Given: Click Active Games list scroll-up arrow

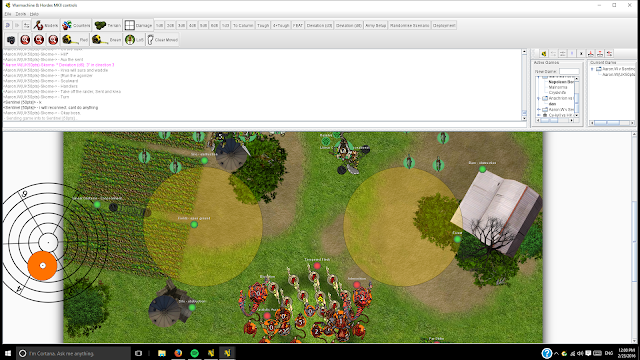Looking at the screenshot, I should [x=576, y=79].
